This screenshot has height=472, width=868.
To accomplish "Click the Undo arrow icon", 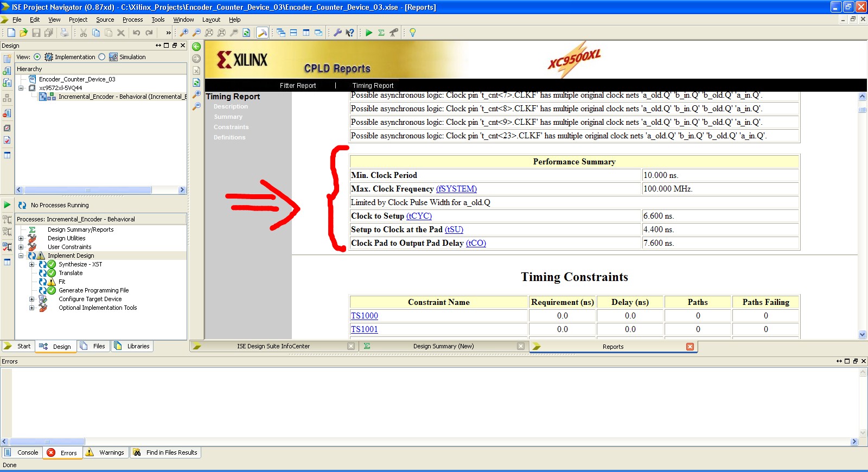I will pos(137,33).
